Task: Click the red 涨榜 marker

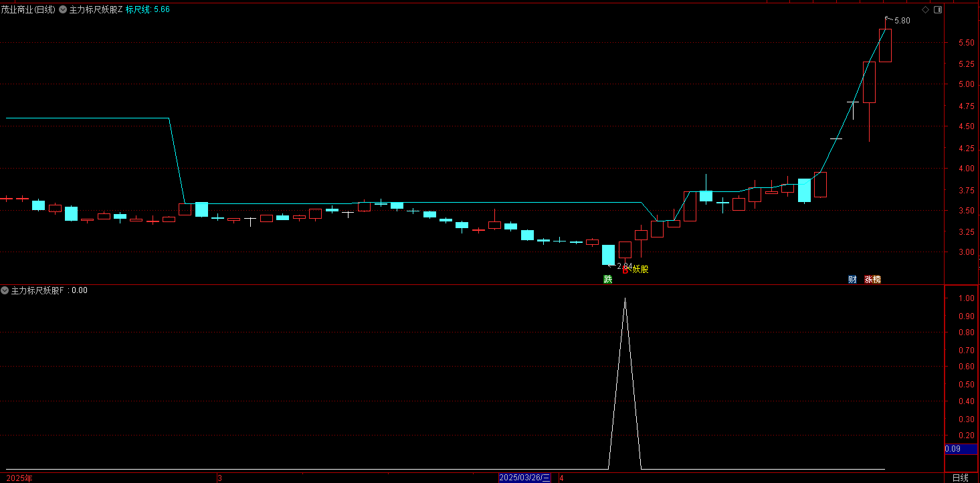Action: point(872,280)
